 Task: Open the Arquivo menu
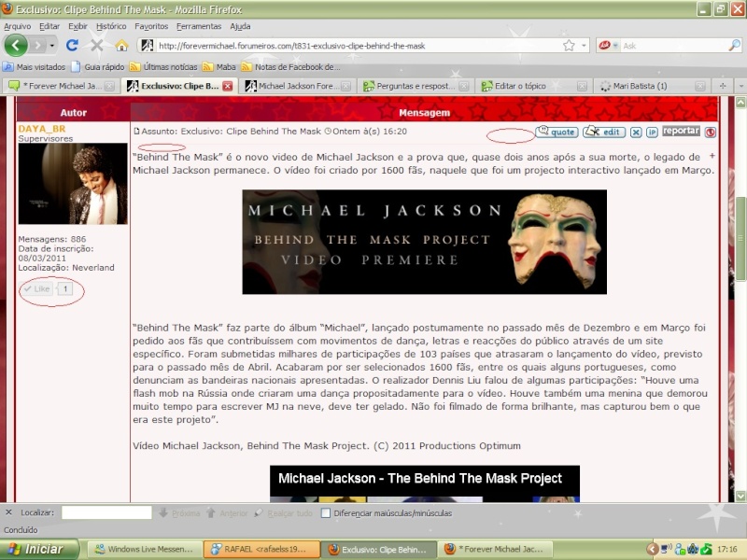(x=17, y=26)
